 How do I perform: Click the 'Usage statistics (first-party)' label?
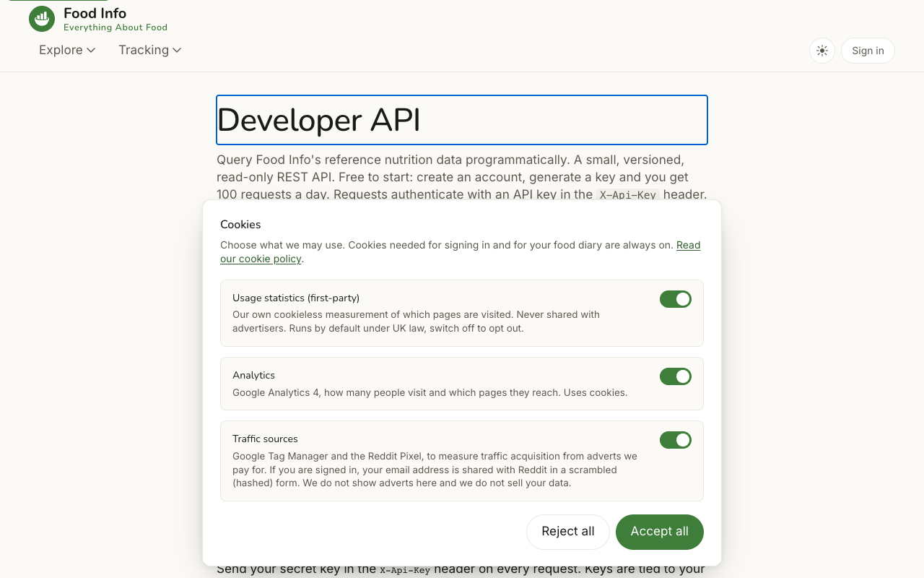296,298
